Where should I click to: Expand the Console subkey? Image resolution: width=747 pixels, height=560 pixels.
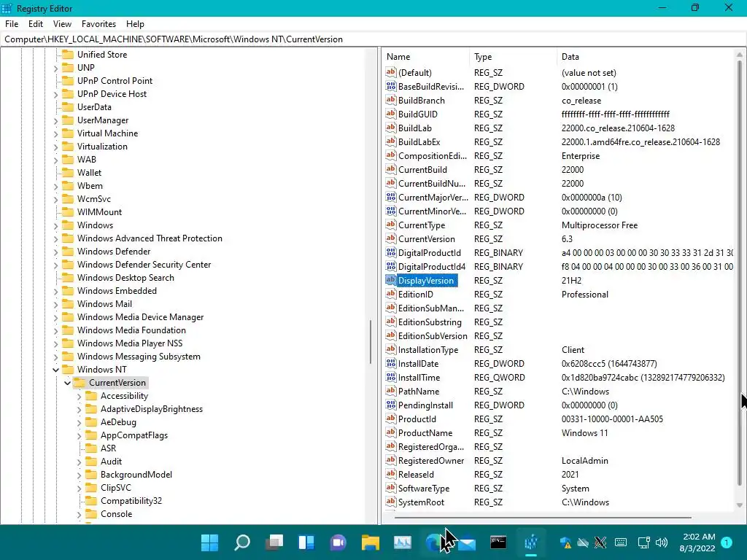coord(79,514)
